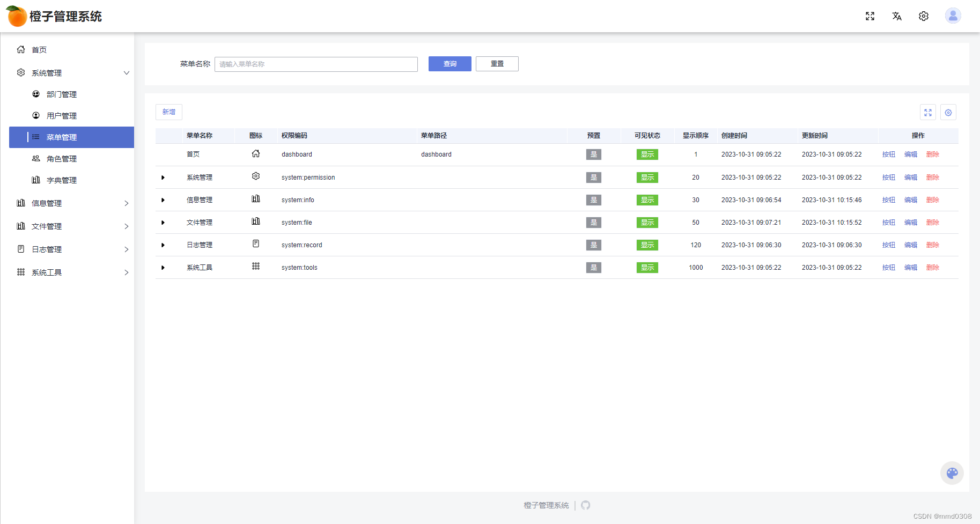This screenshot has height=524, width=980.
Task: Open user avatar menu
Action: [953, 16]
